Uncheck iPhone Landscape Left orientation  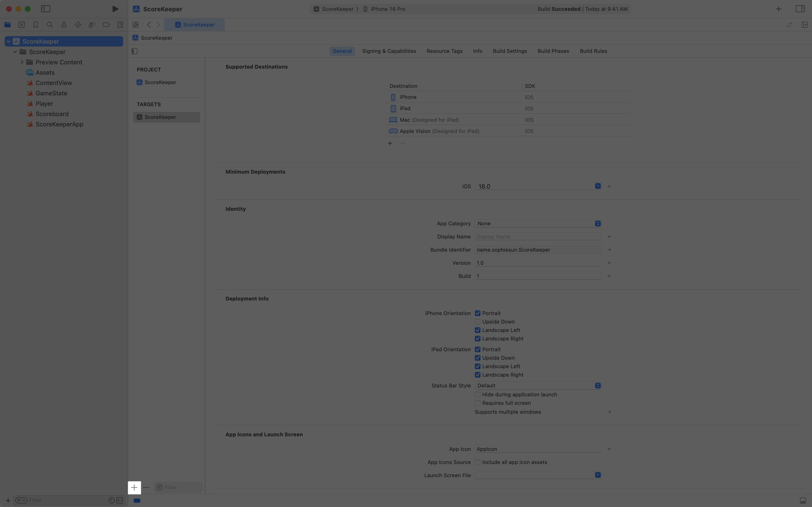coord(477,330)
